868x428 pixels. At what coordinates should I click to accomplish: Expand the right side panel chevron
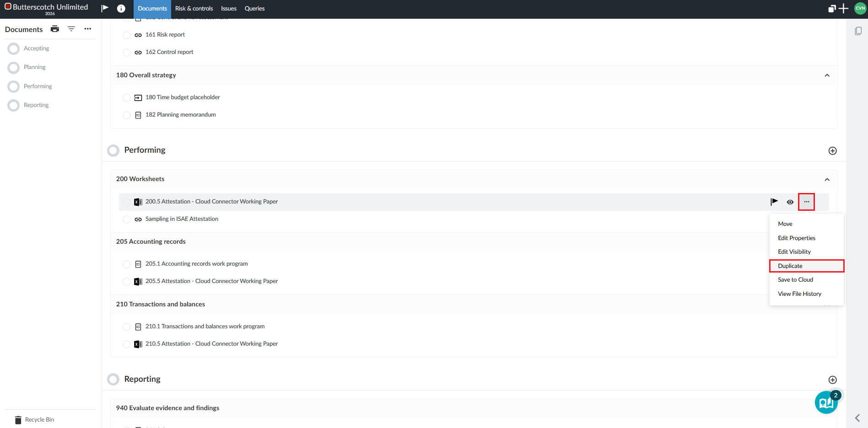pos(857,418)
